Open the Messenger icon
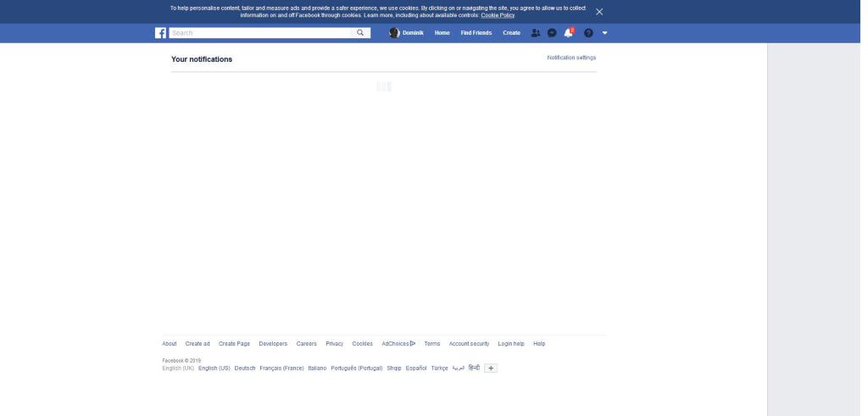868x416 pixels. (552, 33)
